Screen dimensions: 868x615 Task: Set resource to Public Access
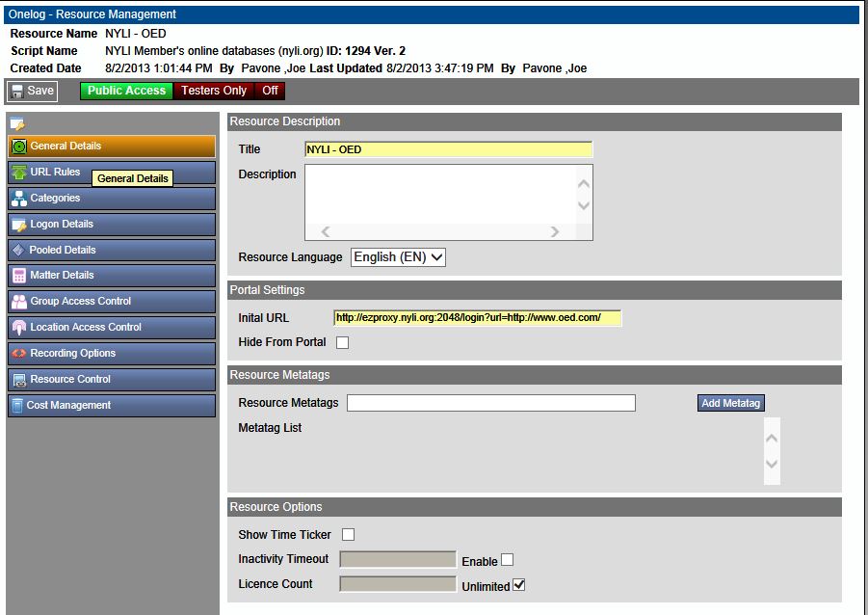126,91
